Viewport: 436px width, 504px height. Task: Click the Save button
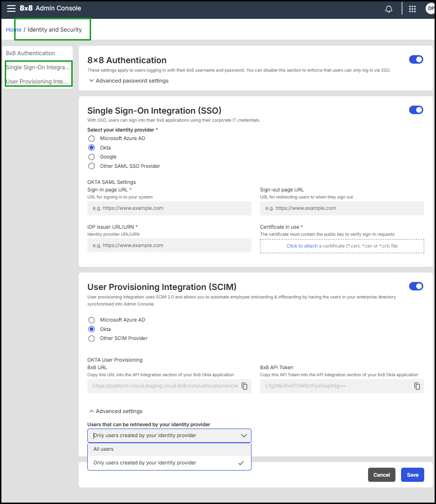(x=412, y=475)
